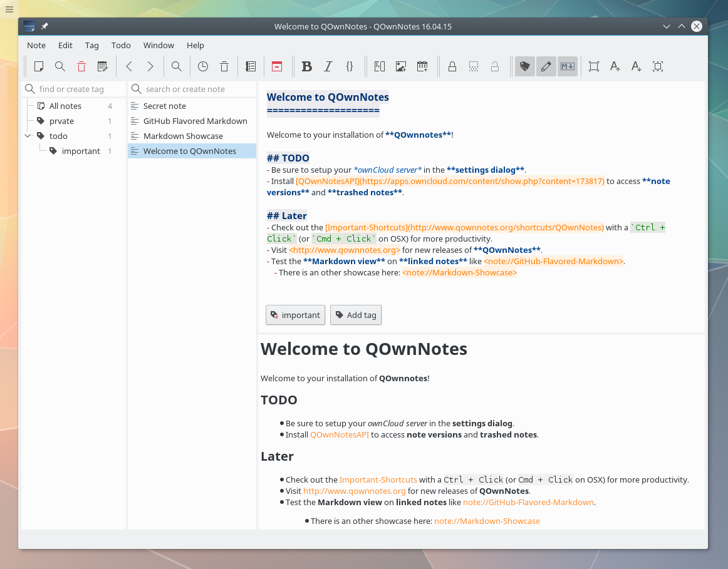This screenshot has height=569, width=728.
Task: Apply bold formatting with B icon
Action: [306, 66]
